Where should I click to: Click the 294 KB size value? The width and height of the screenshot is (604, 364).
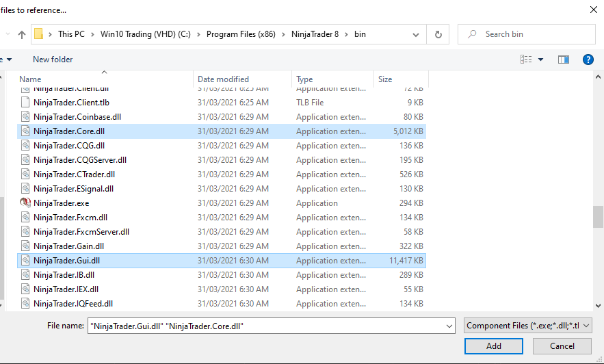(x=411, y=203)
